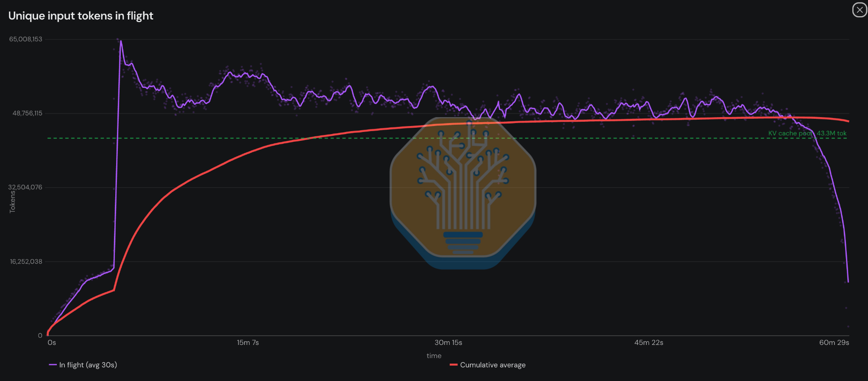
Task: Click the 60m 29s time axis tick
Action: coord(834,342)
